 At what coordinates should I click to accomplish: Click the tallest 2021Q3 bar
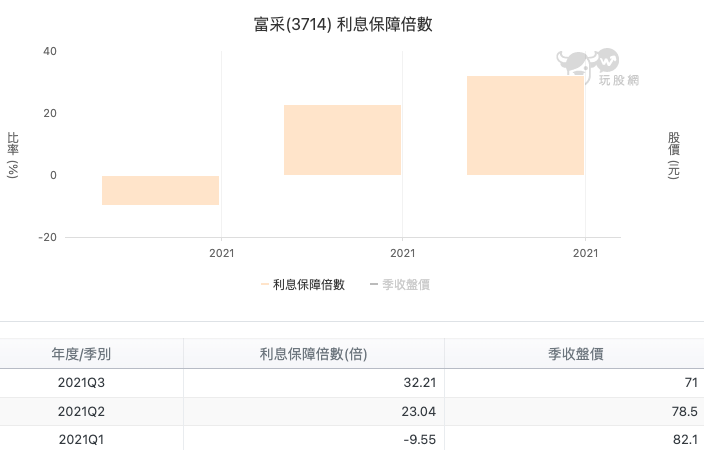point(525,125)
